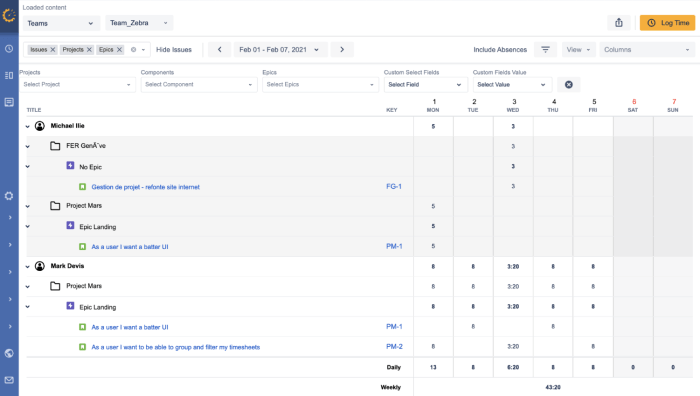Collapse the Michael Ilie row
This screenshot has height=396, width=700.
pos(28,126)
